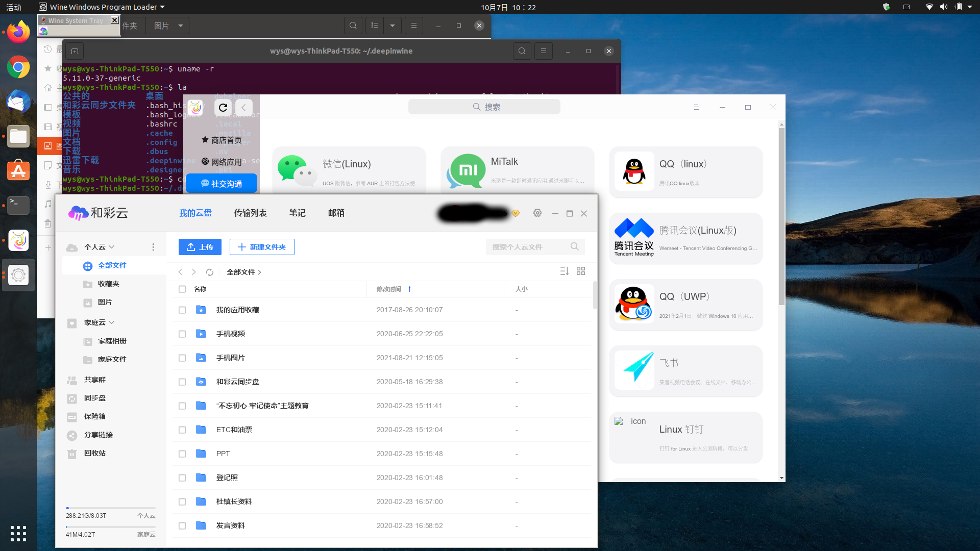Open the 笔记 tab
This screenshot has width=980, height=551.
click(x=298, y=213)
